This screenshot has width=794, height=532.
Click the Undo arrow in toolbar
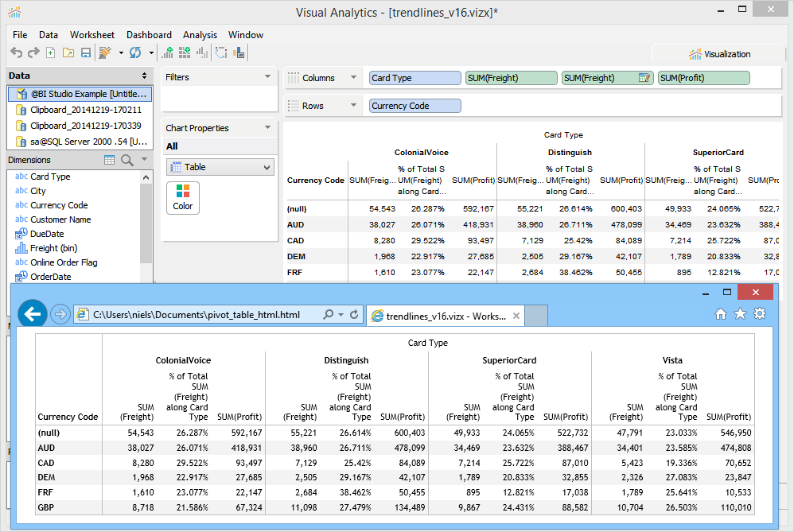[x=16, y=52]
